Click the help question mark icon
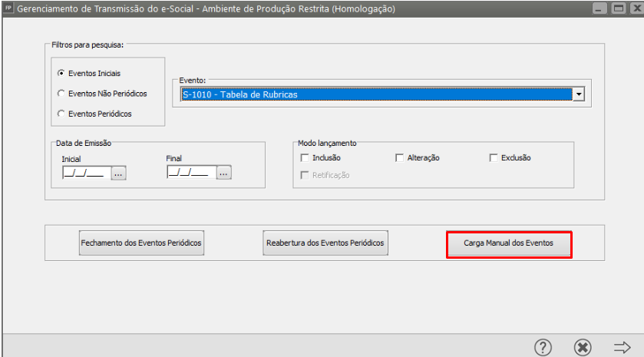 543,347
